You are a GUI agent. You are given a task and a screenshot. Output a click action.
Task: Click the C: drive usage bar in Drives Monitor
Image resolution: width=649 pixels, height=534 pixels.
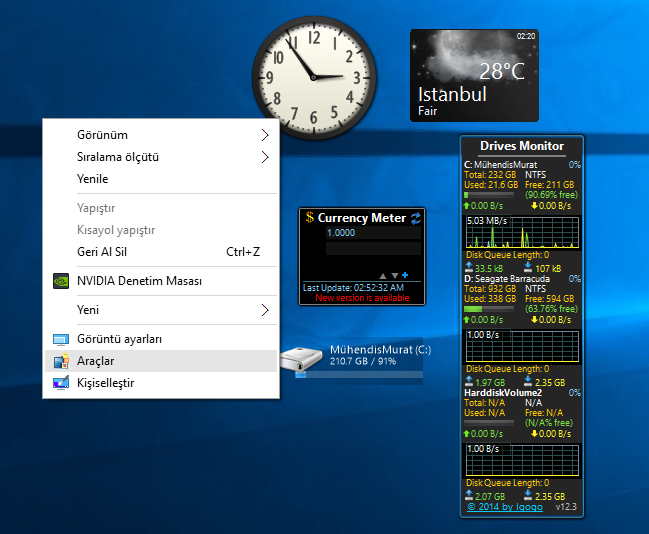tap(489, 195)
